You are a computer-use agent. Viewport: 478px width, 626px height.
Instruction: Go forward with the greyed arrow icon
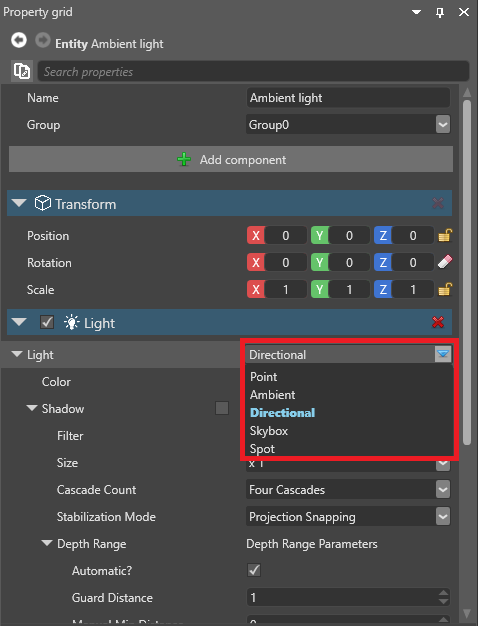point(43,40)
